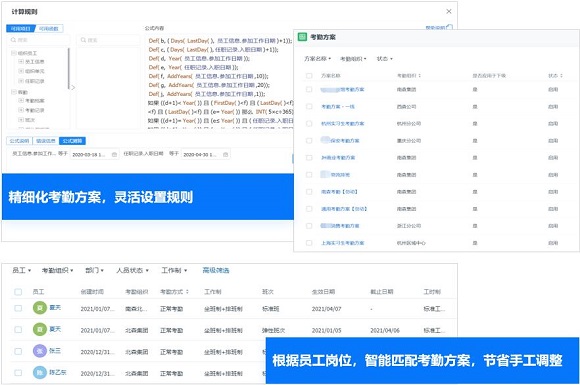
Task: Select the 组织单元 tree item
Action: tap(34, 71)
